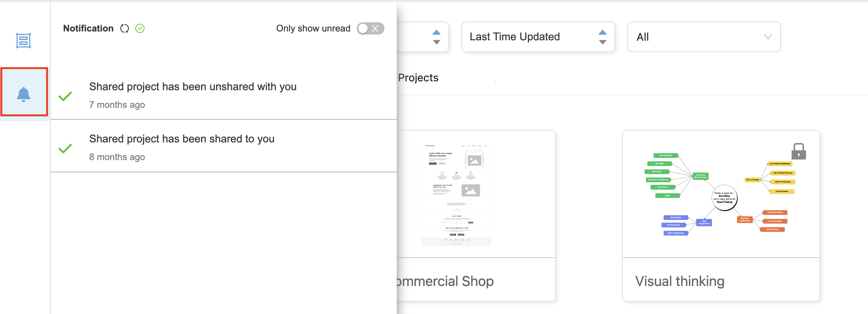This screenshot has width=868, height=314.
Task: Click the Notification panel heading
Action: coord(88,28)
